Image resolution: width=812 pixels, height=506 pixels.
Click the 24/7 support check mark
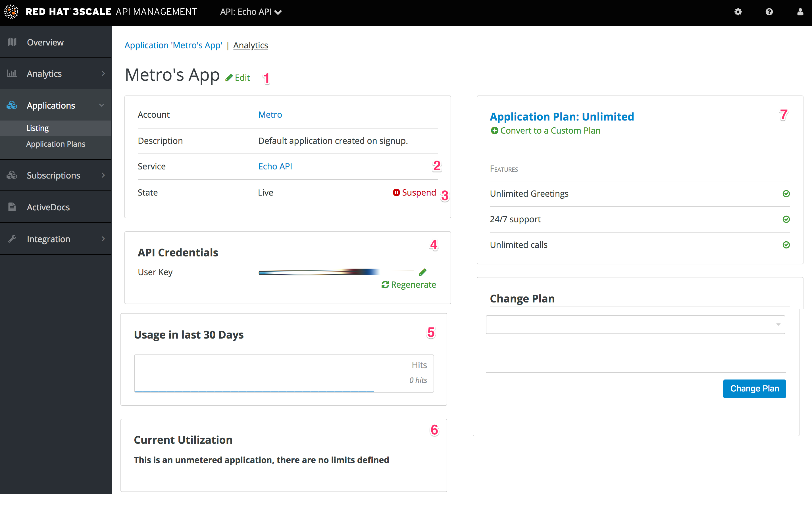coord(786,219)
